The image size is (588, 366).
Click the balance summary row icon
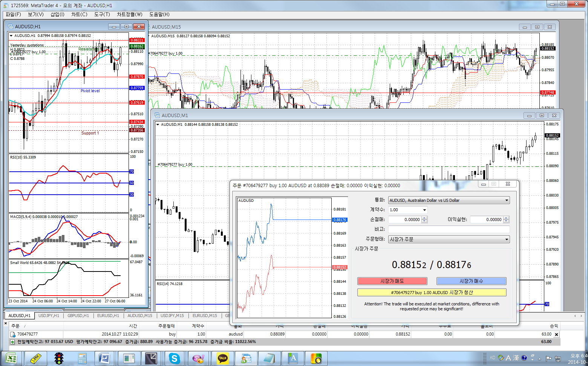12,342
